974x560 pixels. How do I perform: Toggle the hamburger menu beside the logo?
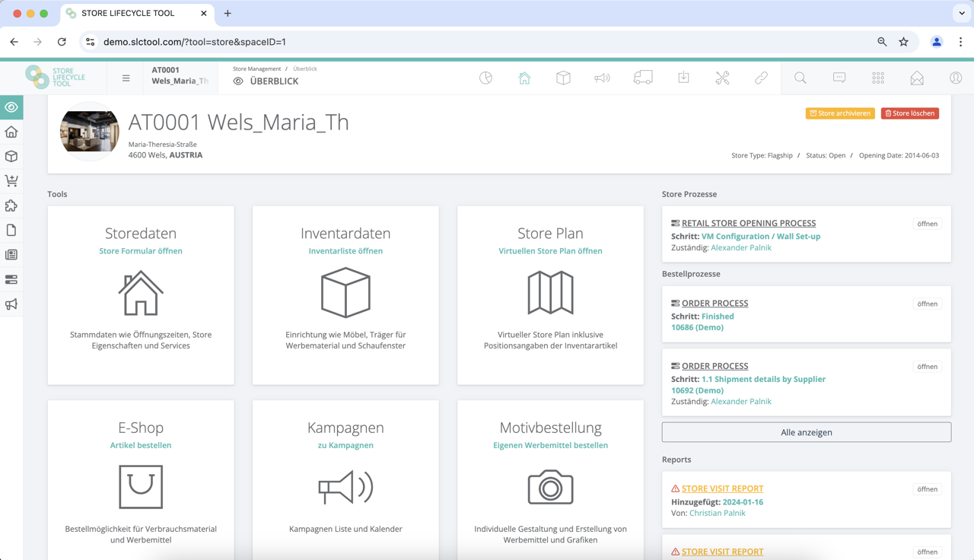126,78
